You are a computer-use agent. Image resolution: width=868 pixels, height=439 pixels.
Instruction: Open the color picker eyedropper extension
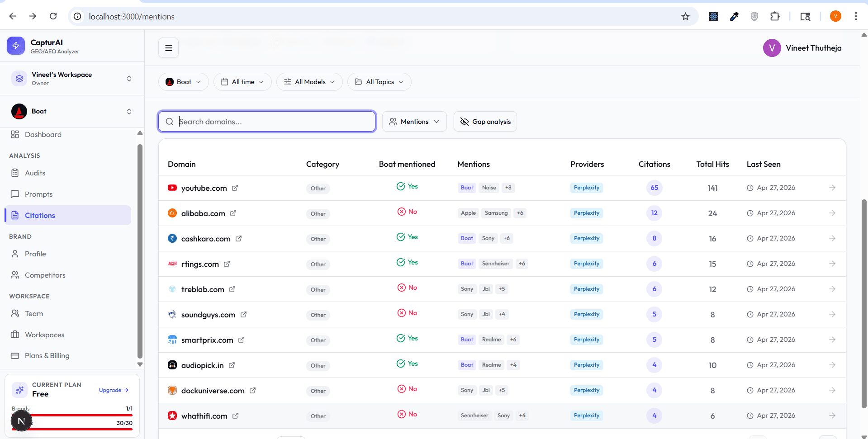pos(734,16)
